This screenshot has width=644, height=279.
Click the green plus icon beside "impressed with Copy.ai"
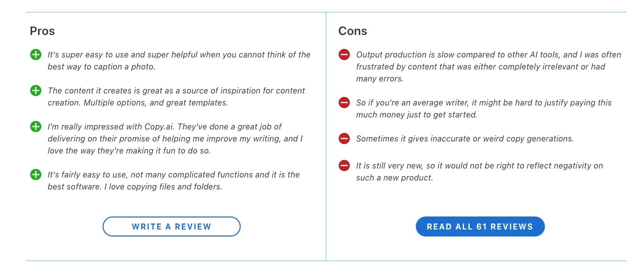coord(36,126)
